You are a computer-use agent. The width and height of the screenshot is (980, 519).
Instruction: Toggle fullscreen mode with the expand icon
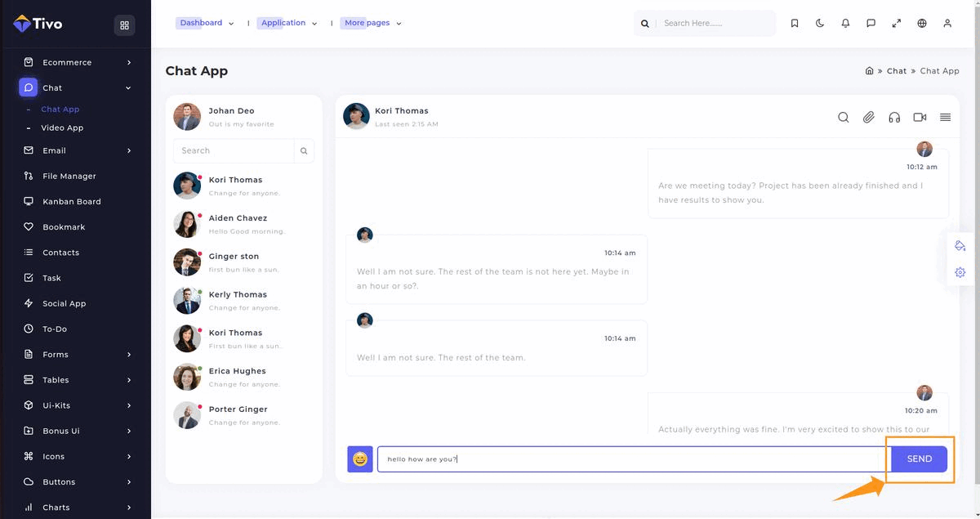[x=897, y=24]
